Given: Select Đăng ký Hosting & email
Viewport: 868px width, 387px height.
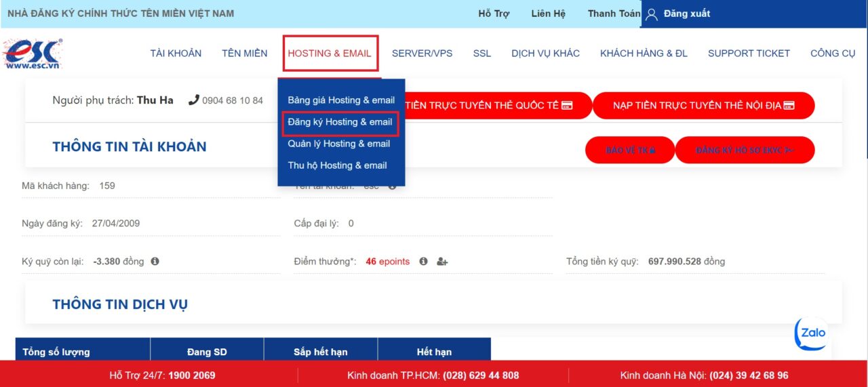Looking at the screenshot, I should (x=340, y=123).
